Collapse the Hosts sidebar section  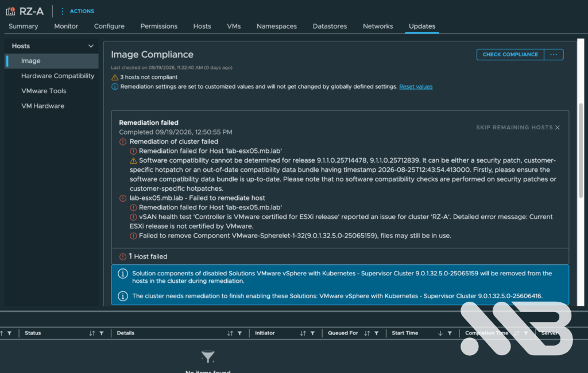click(x=91, y=46)
